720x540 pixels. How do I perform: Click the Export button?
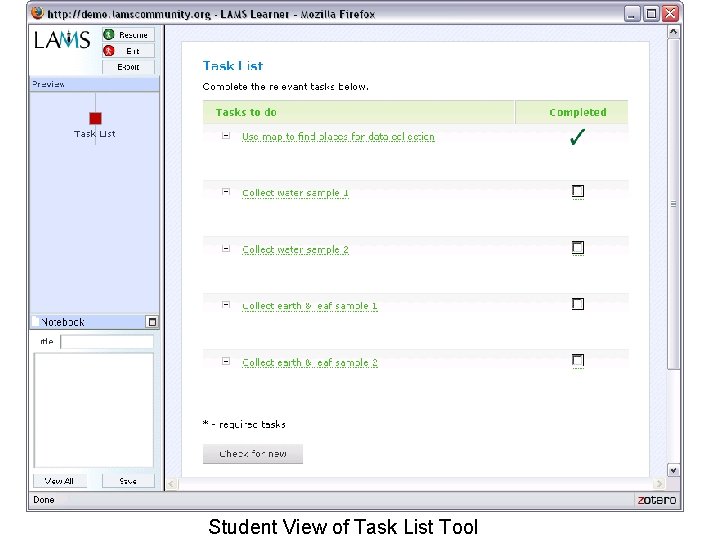pyautogui.click(x=128, y=67)
